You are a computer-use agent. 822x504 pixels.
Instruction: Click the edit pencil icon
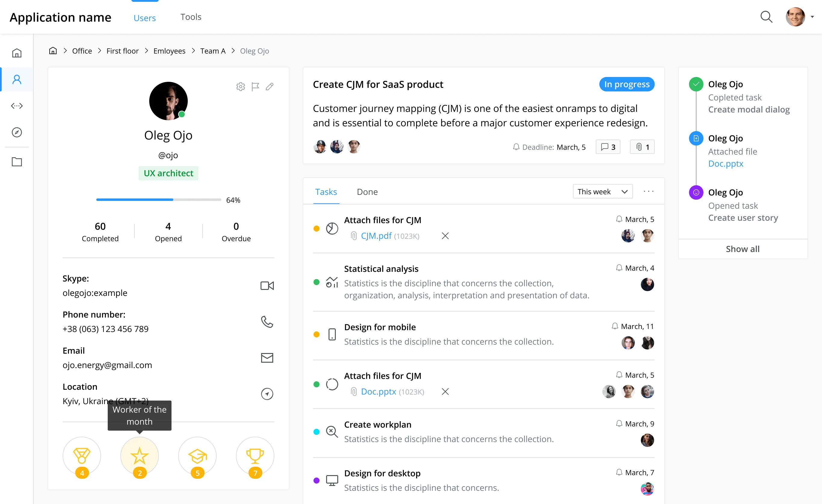[270, 87]
